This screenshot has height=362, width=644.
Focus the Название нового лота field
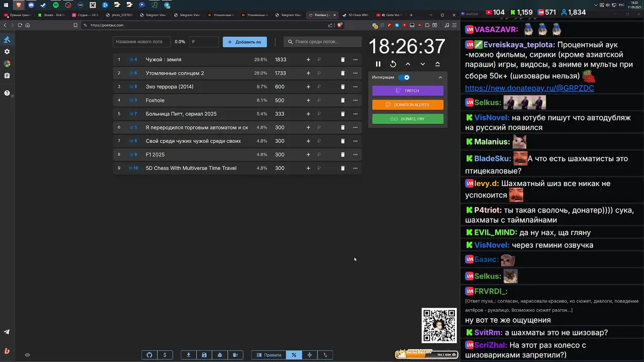(x=141, y=42)
